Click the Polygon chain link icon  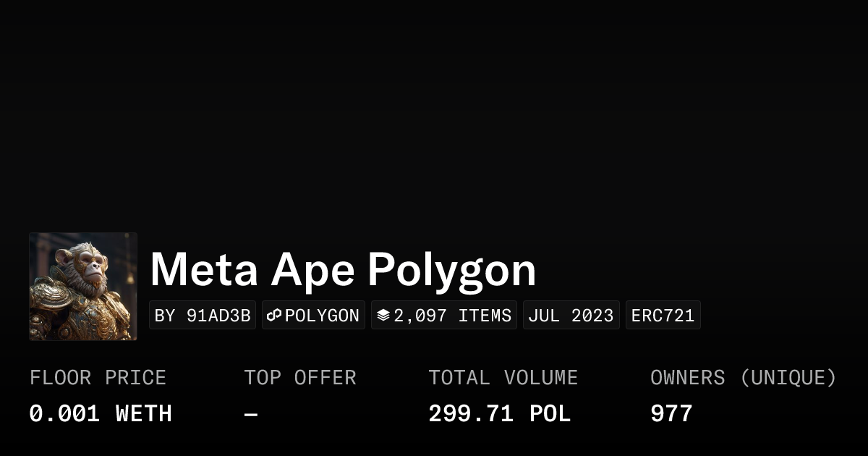tap(274, 316)
